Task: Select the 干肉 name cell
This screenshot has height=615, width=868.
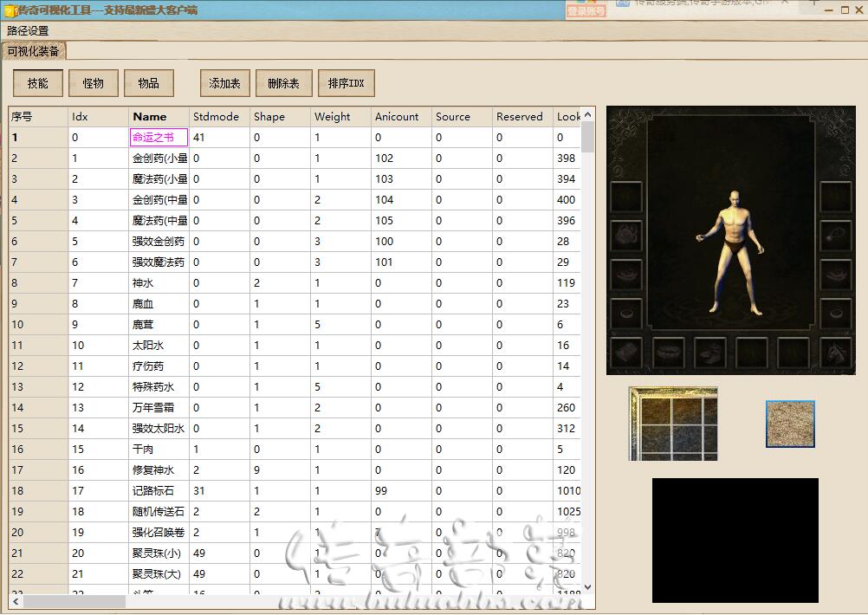Action: (159, 449)
